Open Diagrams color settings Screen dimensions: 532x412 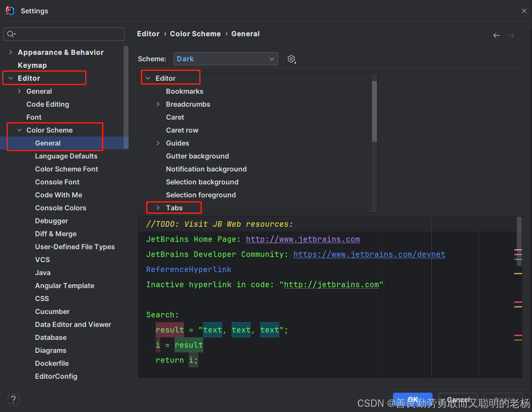51,350
